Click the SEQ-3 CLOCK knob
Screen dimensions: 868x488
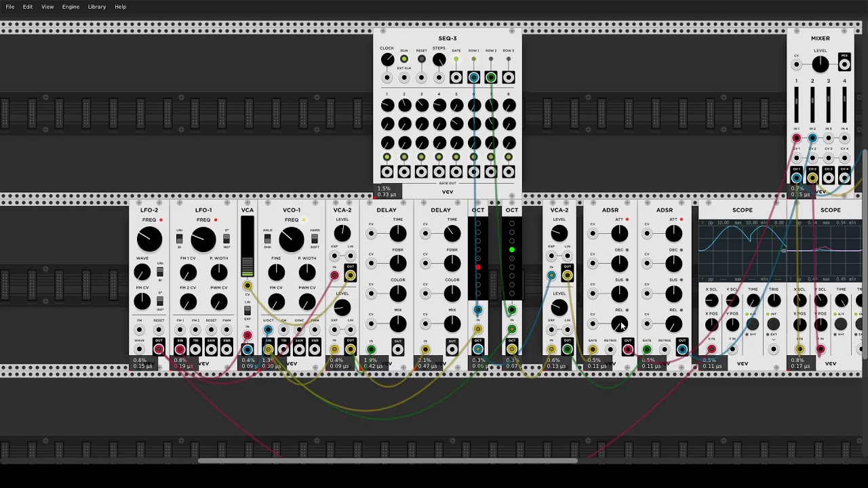387,60
